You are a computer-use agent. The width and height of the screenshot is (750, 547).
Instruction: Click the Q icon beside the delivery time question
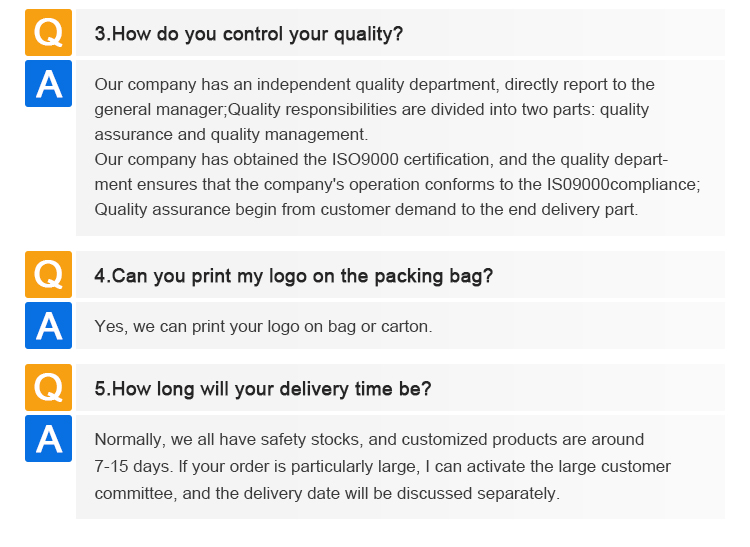click(48, 387)
